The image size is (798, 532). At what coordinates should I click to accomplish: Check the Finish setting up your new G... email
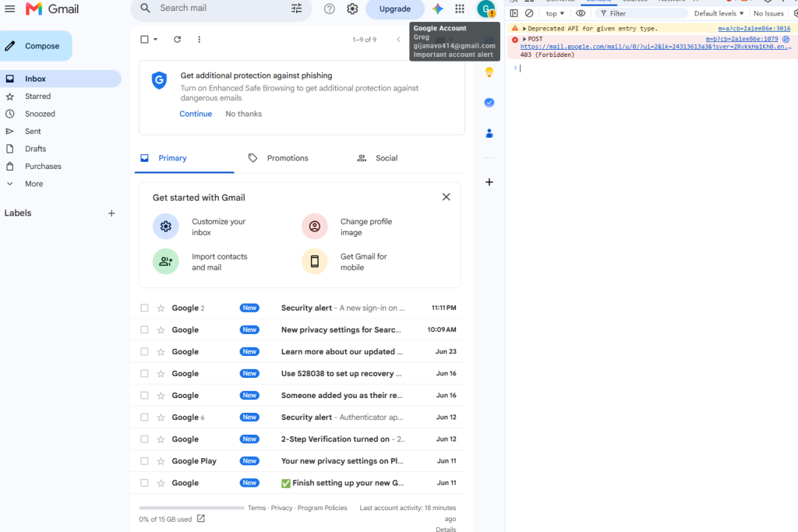coord(144,483)
